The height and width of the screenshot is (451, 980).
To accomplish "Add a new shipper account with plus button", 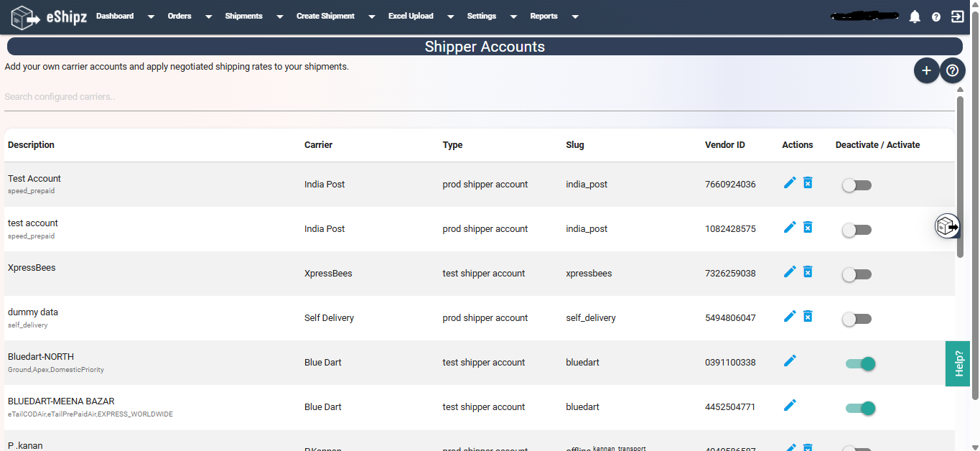I will click(x=926, y=70).
